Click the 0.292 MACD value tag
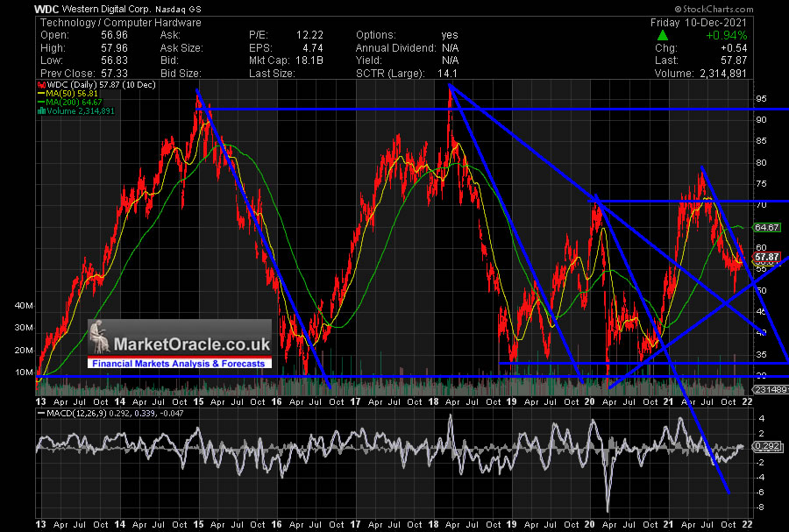789x532 pixels. coord(767,445)
